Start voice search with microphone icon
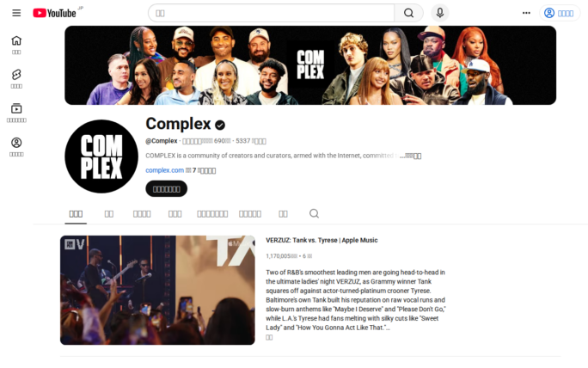The image size is (588, 368). click(440, 13)
